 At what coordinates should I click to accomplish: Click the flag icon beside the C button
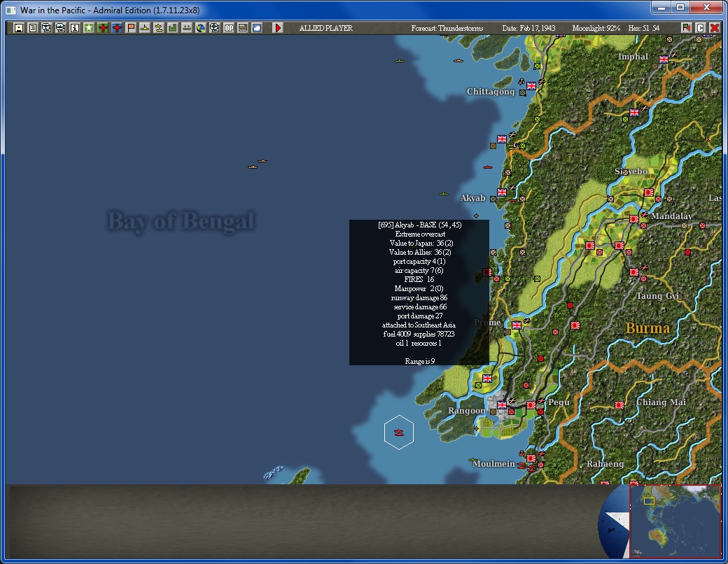[686, 28]
